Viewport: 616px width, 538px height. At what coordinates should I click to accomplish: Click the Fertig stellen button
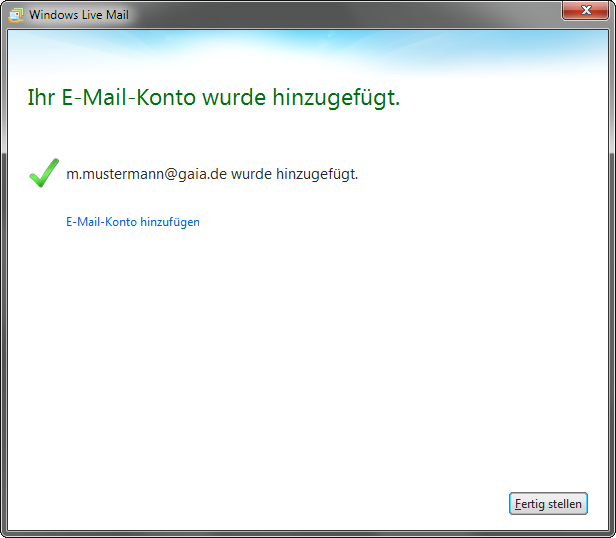point(548,503)
